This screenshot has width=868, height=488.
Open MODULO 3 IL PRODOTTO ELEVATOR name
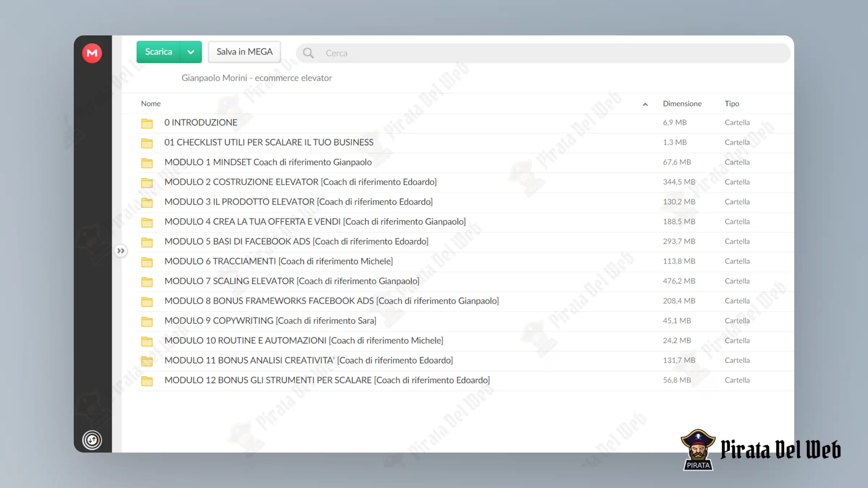point(298,202)
